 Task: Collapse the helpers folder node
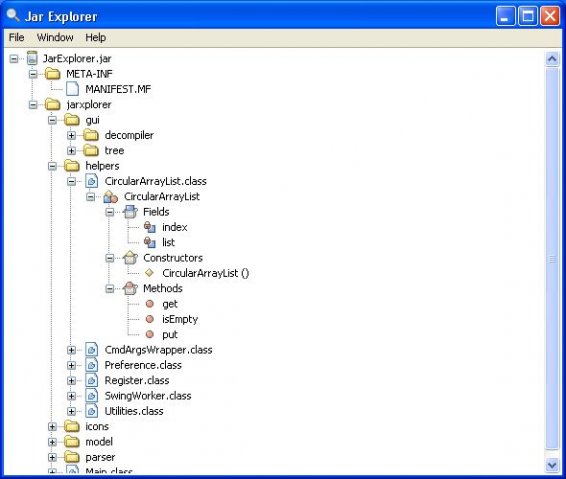pyautogui.click(x=52, y=166)
